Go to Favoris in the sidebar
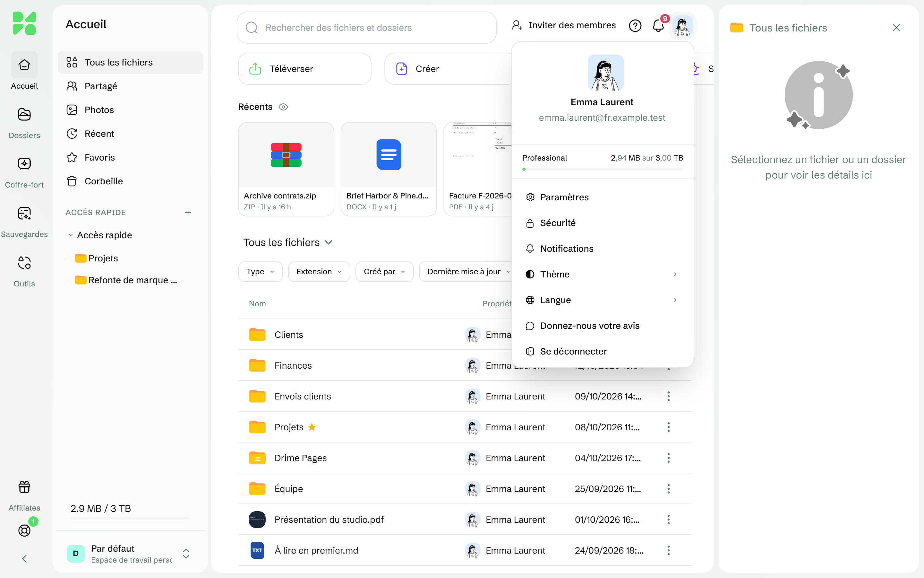Image resolution: width=924 pixels, height=578 pixels. tap(130, 157)
